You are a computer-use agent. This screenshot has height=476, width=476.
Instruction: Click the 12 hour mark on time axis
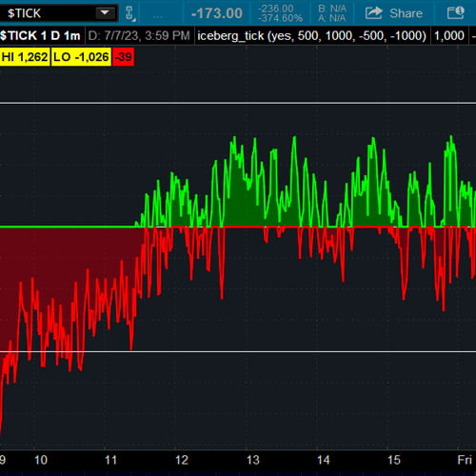pos(182,460)
